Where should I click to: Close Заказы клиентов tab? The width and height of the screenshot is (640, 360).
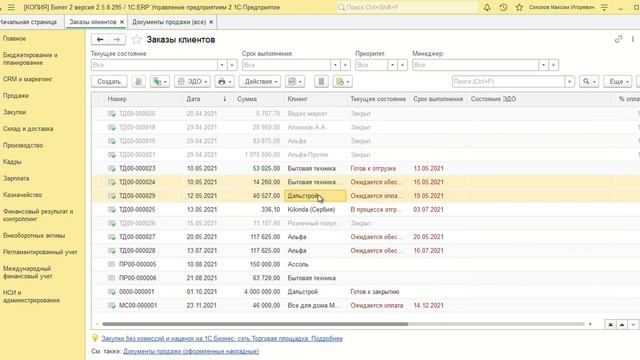(x=122, y=22)
